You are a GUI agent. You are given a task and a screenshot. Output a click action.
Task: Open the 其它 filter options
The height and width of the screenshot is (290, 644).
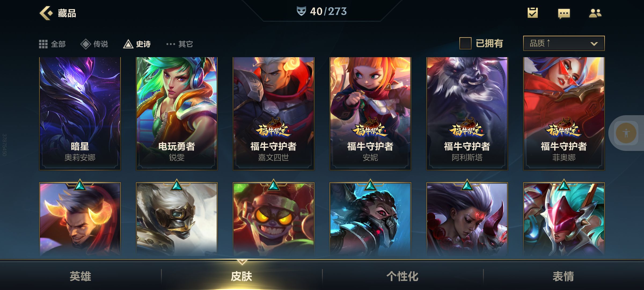click(x=180, y=44)
